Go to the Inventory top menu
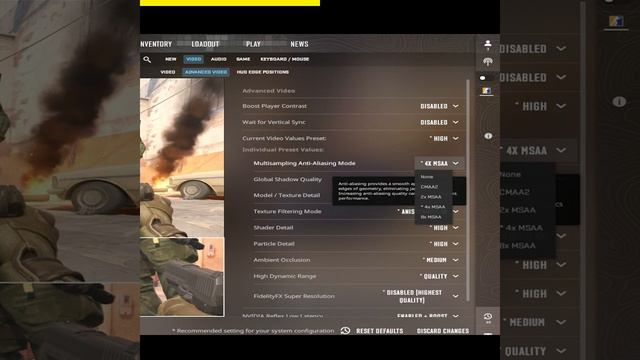Viewport: 640px width, 360px height. (x=156, y=44)
